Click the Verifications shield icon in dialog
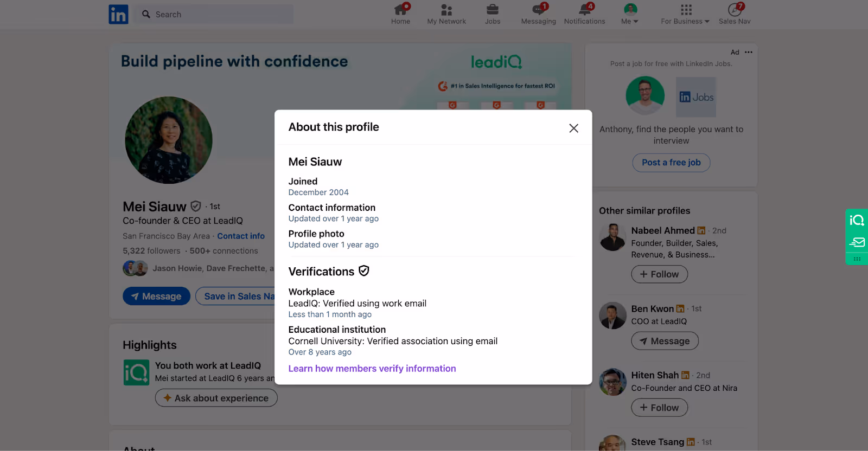868x451 pixels. (x=364, y=271)
